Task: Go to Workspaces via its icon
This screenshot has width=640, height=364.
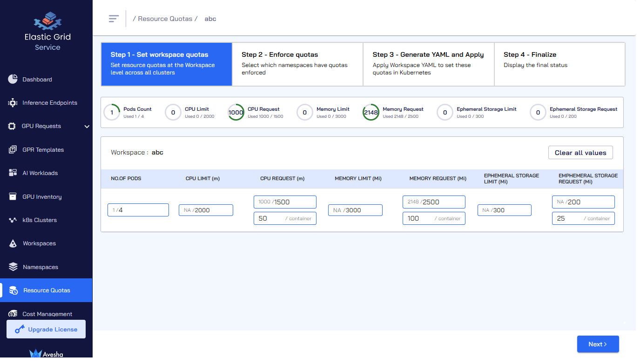Action: point(13,243)
